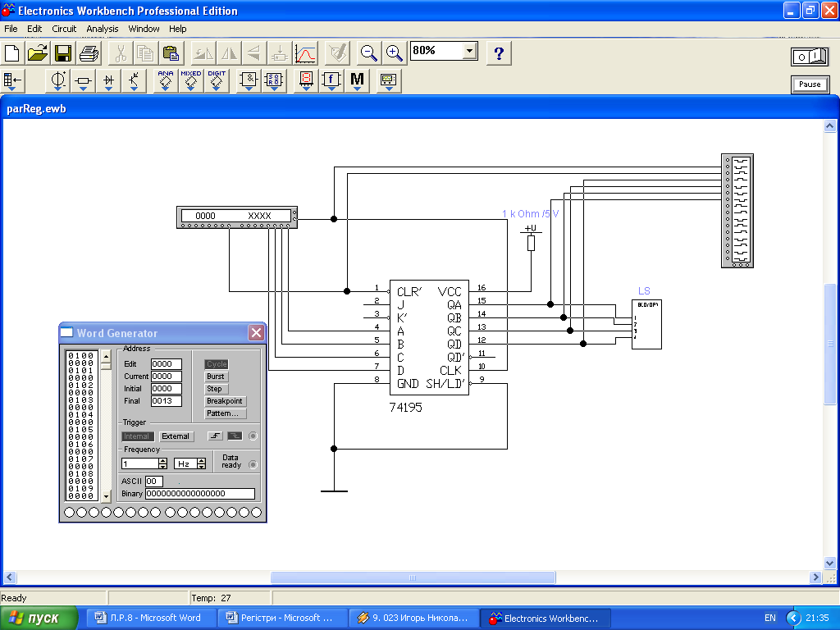
Task: Choose rising edge trigger
Action: point(215,436)
